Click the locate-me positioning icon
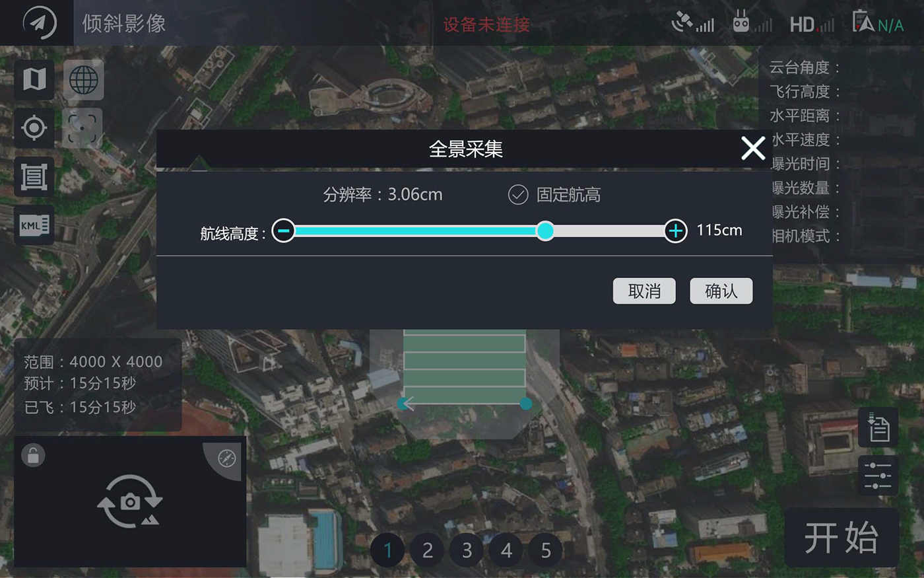Viewport: 924px width, 578px height. (34, 128)
